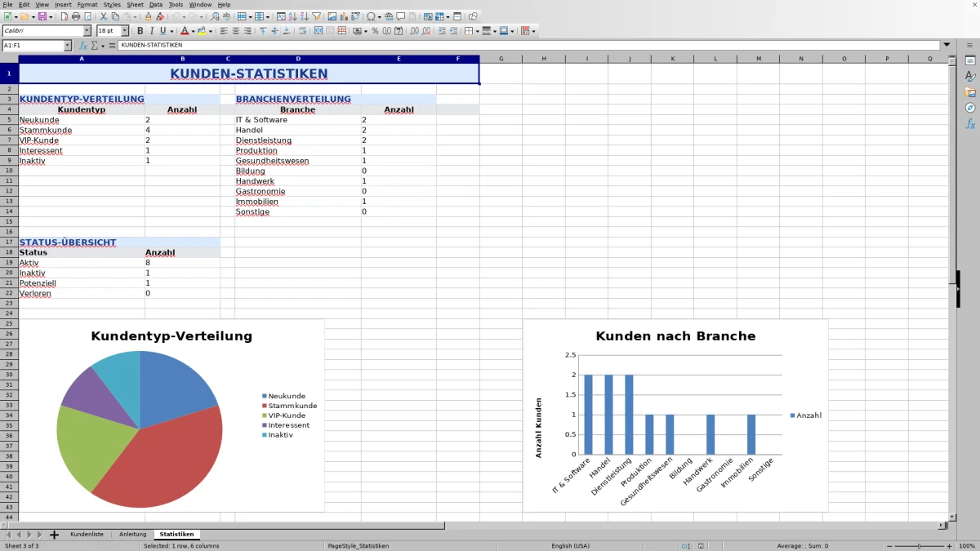Screen dimensions: 980x551
Task: Click the Sort Ascending icon
Action: [292, 16]
